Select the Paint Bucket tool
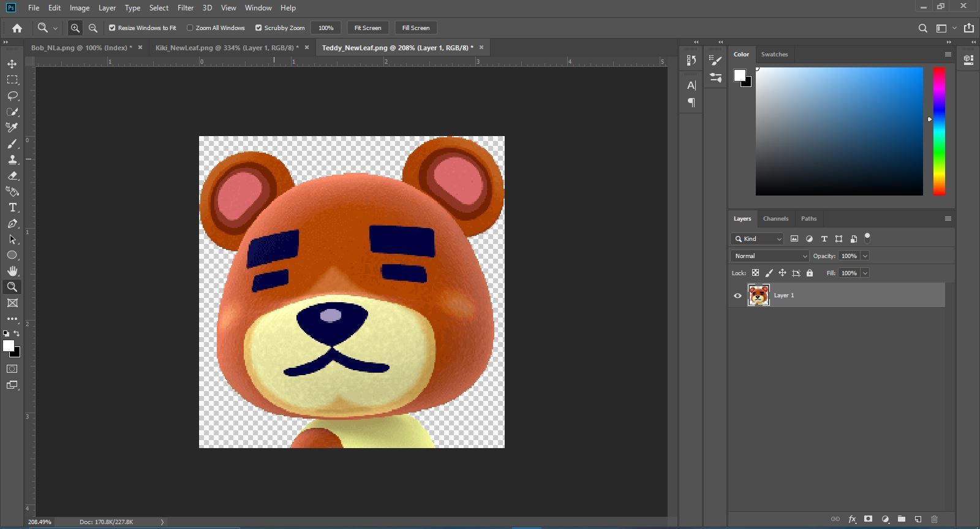This screenshot has width=980, height=529. click(12, 191)
